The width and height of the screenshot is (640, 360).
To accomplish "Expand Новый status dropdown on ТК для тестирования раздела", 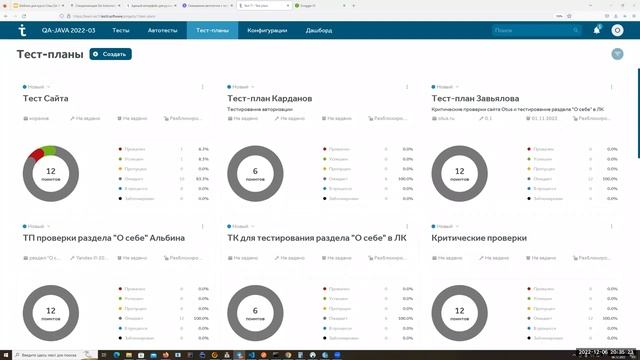I will pyautogui.click(x=241, y=226).
